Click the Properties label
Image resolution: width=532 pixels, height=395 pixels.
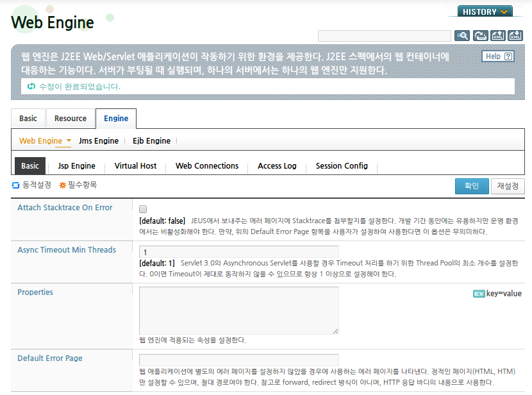pos(35,292)
